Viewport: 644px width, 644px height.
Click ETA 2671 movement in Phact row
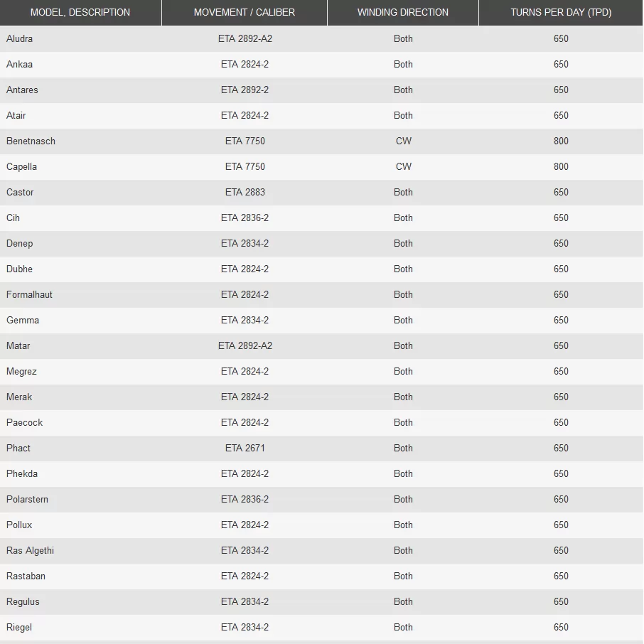[x=245, y=448]
